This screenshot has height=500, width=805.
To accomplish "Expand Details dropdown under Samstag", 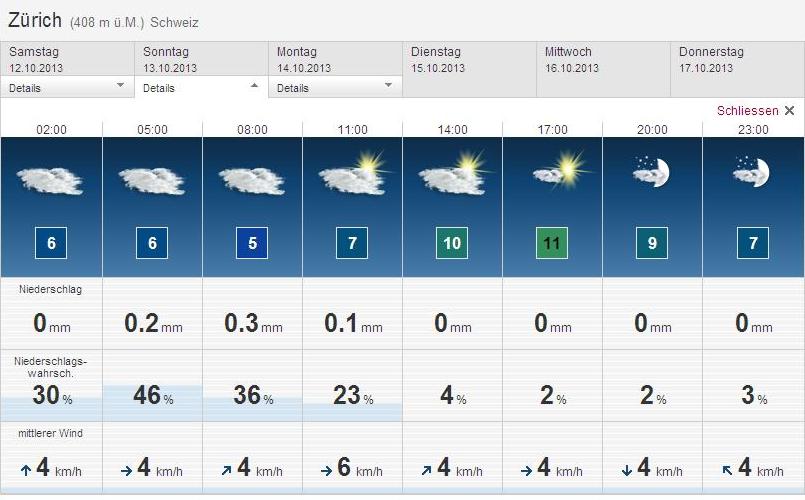I will [67, 87].
